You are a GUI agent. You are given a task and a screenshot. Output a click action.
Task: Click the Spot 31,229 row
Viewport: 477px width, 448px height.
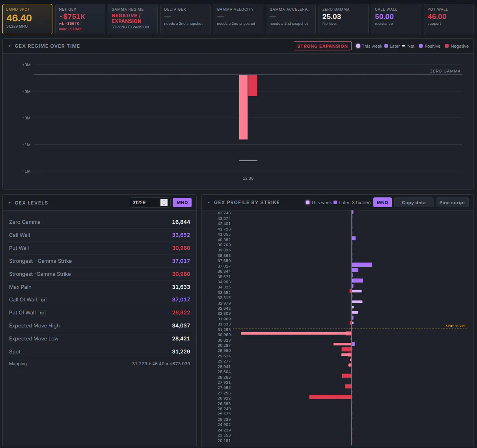99,352
